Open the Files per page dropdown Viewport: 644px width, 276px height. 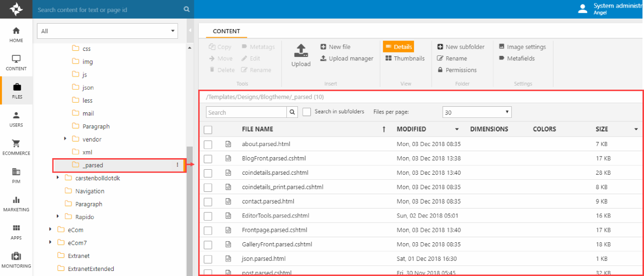point(476,112)
